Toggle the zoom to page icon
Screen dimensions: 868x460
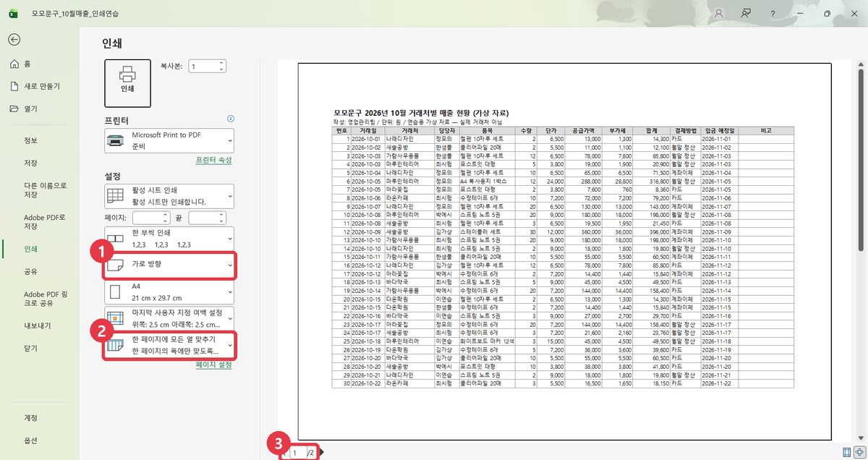pos(860,452)
